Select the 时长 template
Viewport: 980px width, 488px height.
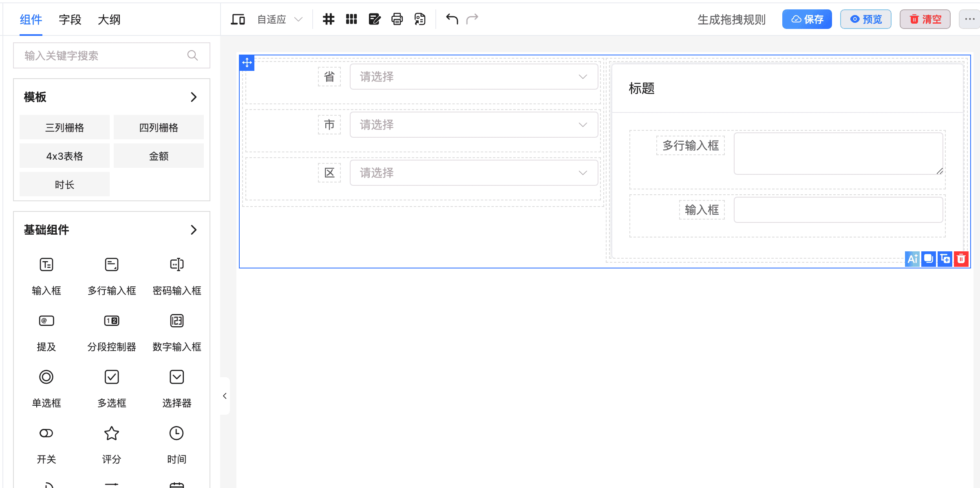coord(64,184)
